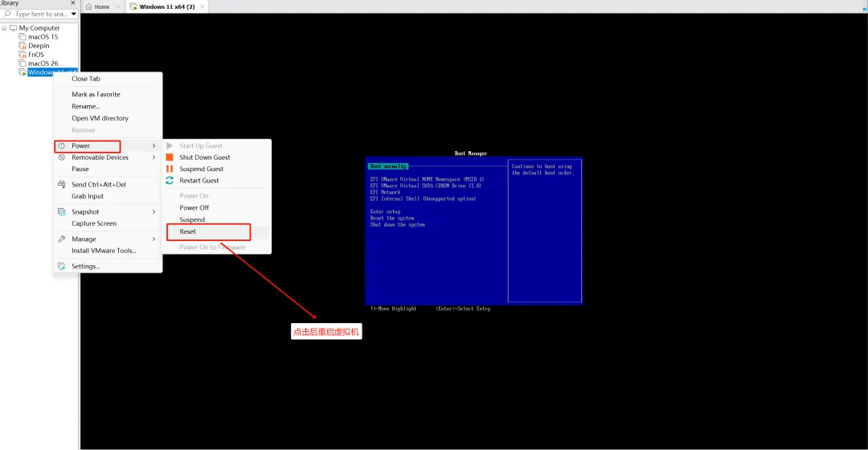Click Enter setup in Boot Manager
The width and height of the screenshot is (868, 450).
pos(385,211)
